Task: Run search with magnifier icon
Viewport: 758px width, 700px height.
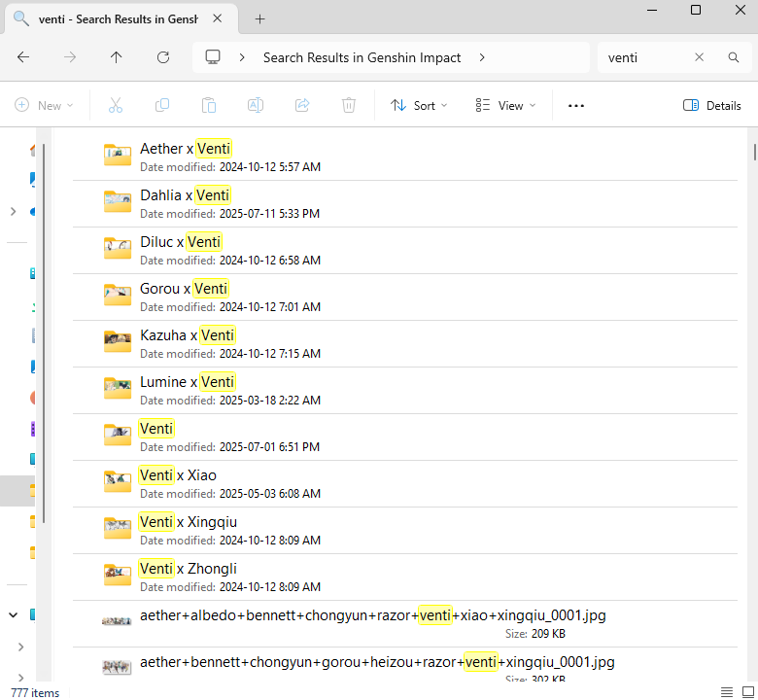Action: point(734,57)
